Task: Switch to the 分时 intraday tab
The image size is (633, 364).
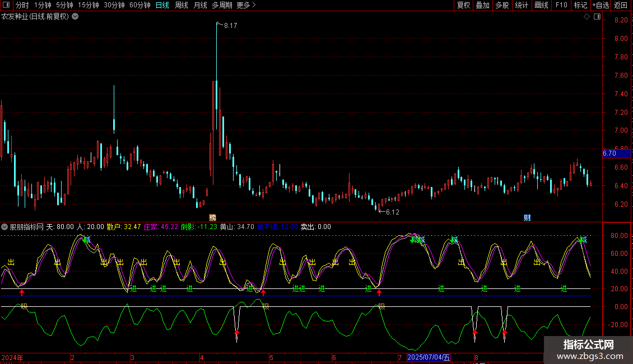Action: pyautogui.click(x=22, y=5)
